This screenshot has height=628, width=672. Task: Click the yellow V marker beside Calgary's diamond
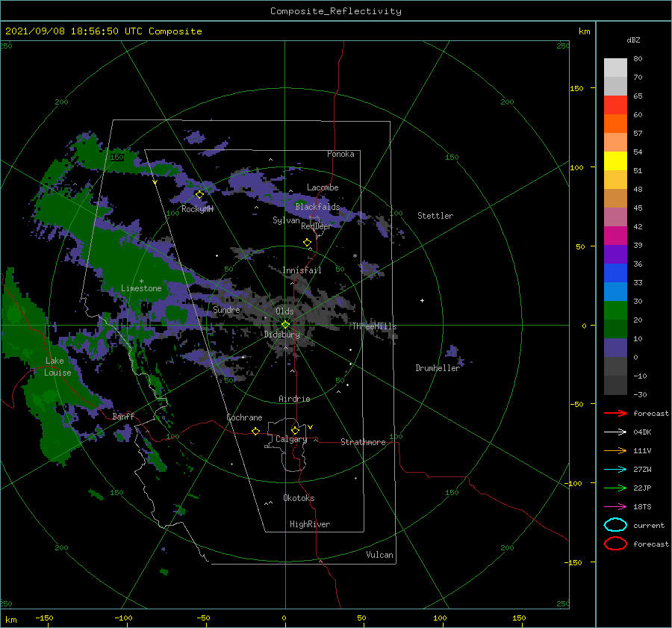(311, 427)
